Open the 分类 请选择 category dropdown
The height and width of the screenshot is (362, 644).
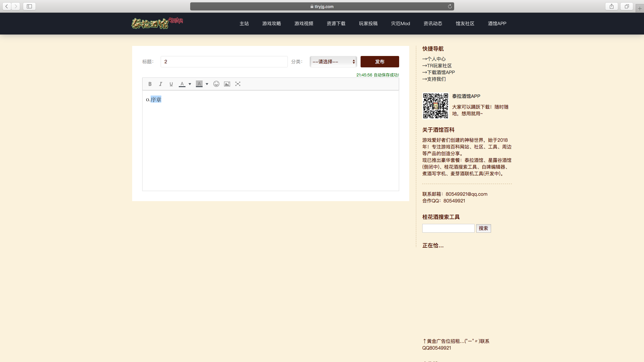click(x=333, y=62)
